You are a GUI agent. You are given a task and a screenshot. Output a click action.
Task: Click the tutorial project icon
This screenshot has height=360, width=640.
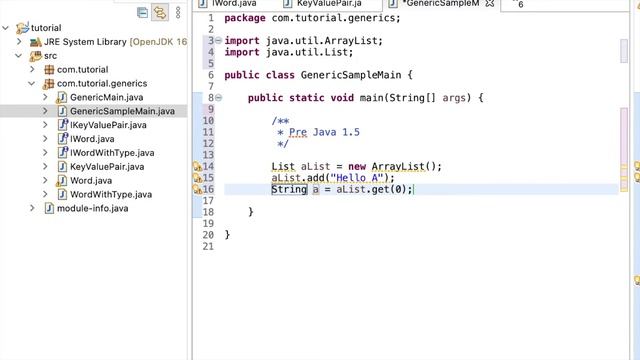[22, 28]
